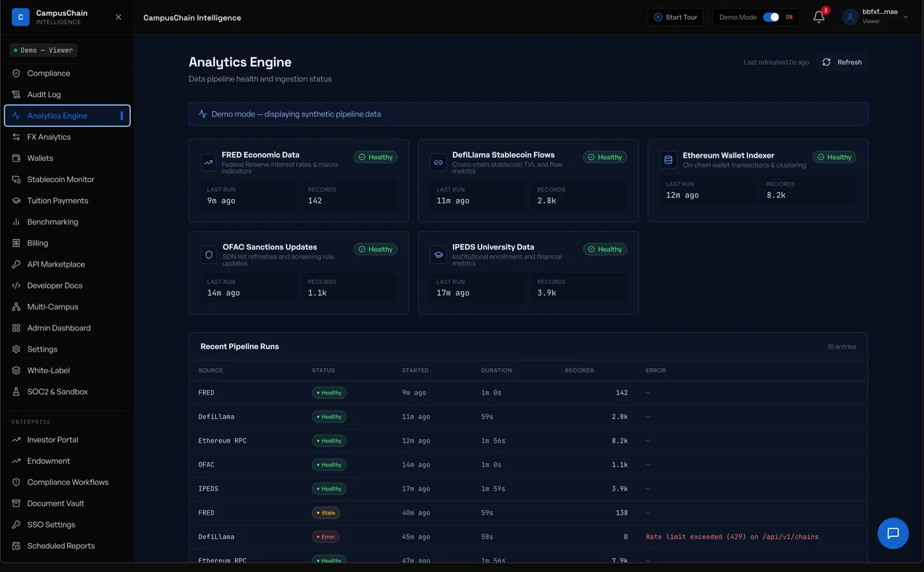Screen dimensions: 924x572
Task: Click the Compliance shield icon in sidebar
Action: (x=16, y=73)
